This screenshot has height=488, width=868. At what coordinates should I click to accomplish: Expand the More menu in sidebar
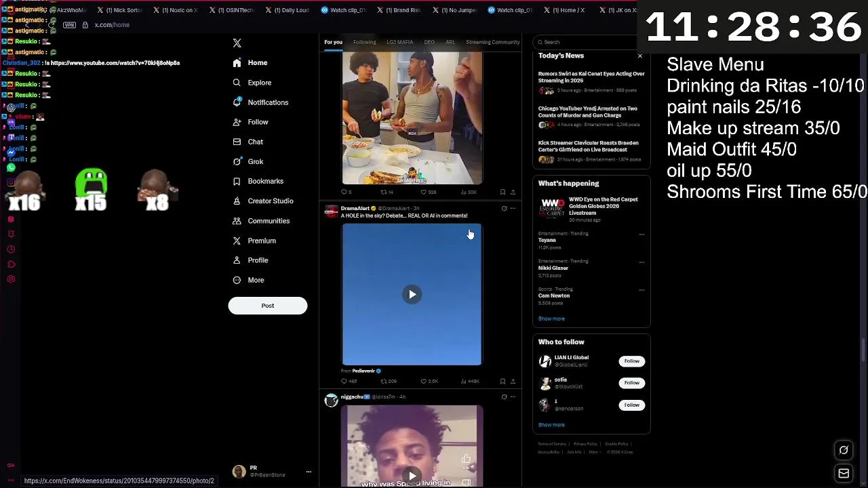point(248,280)
